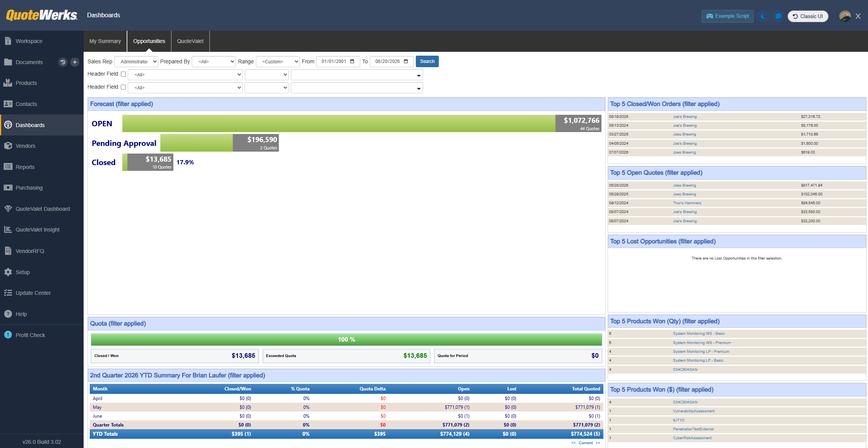Click the Purchasing money icon
This screenshot has height=448, width=868.
(8, 188)
